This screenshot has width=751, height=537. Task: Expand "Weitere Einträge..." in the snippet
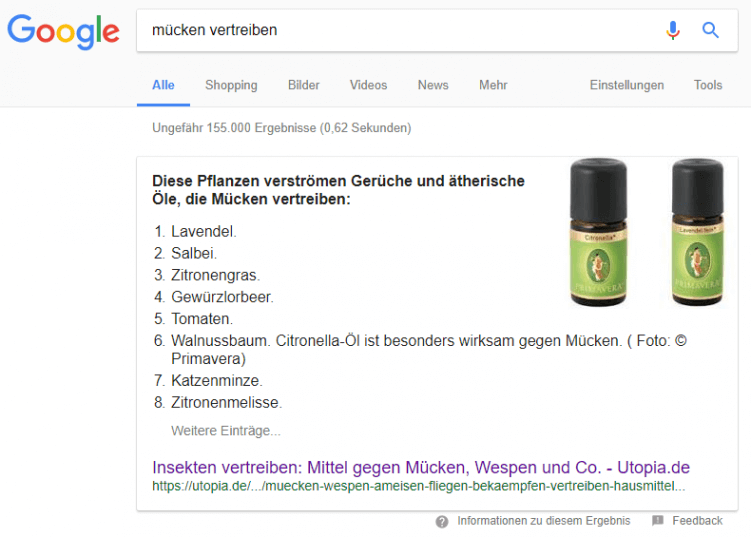tap(226, 431)
